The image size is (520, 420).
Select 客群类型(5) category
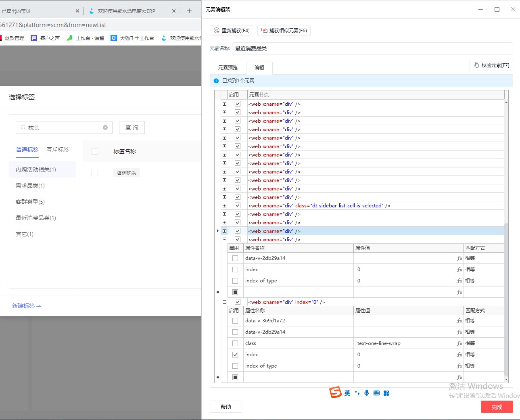(x=42, y=202)
